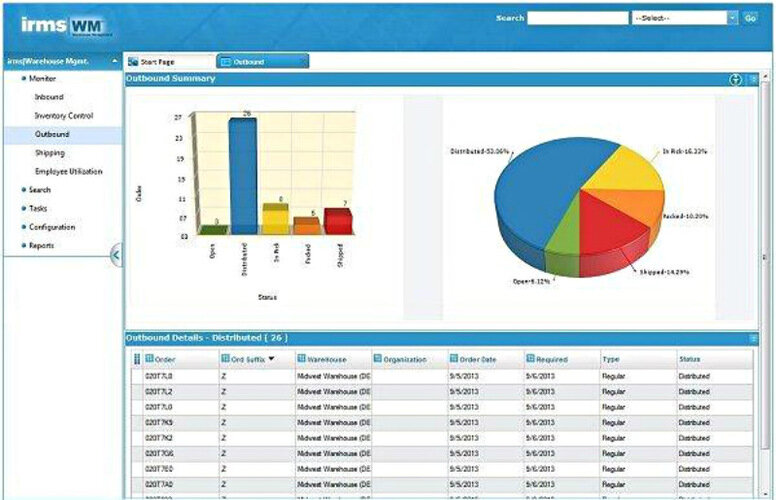776x500 pixels.
Task: Click the Search text input field
Action: click(577, 18)
